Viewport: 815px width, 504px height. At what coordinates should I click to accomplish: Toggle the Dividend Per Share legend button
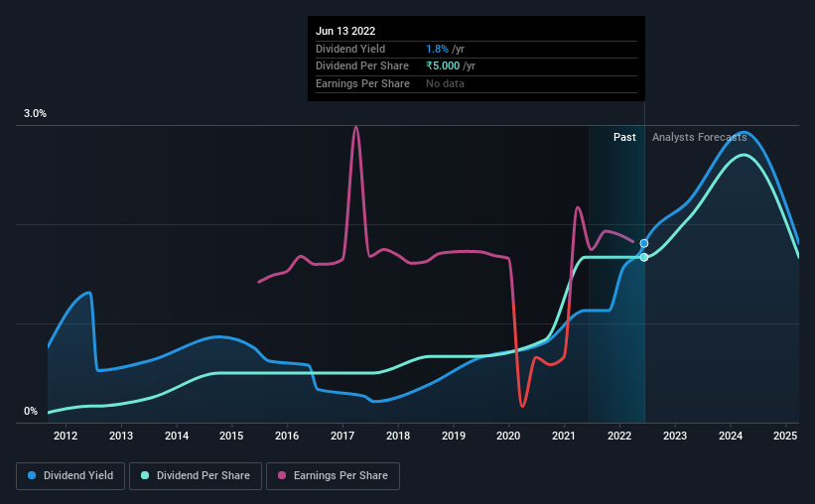[x=196, y=476]
